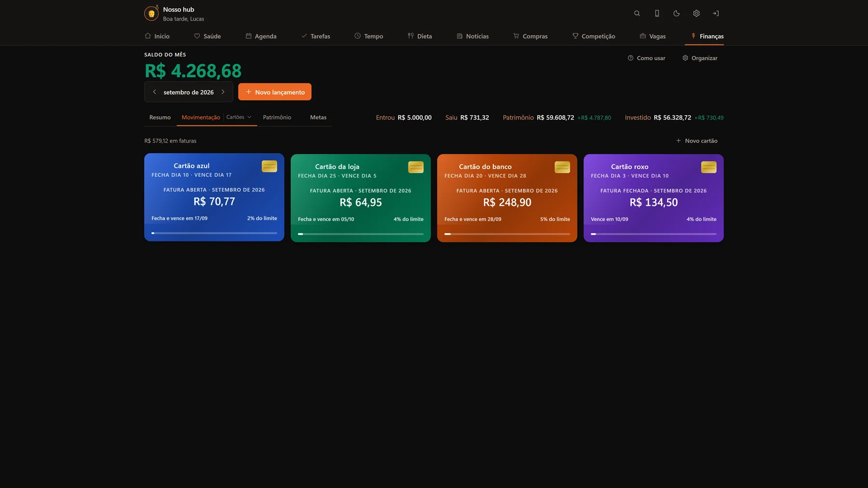Open the Tempo tab
Image resolution: width=868 pixels, height=488 pixels.
click(369, 36)
